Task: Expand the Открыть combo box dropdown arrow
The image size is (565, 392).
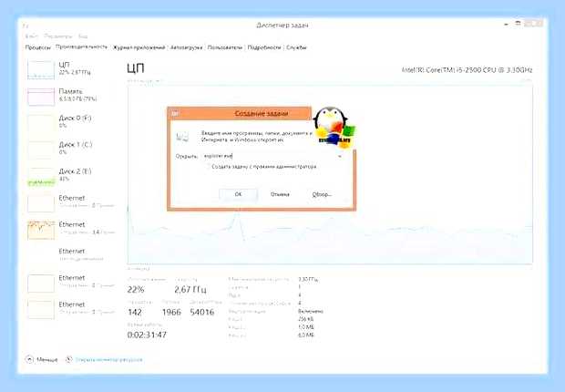Action: click(x=340, y=157)
